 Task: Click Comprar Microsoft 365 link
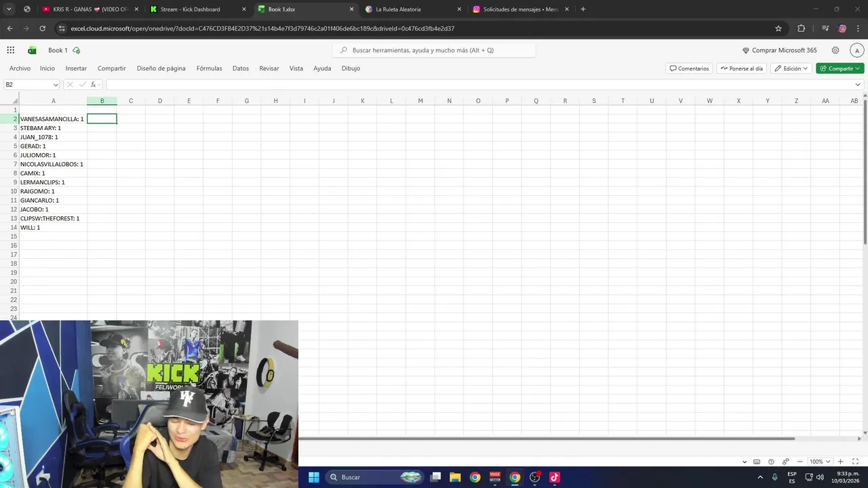(780, 50)
